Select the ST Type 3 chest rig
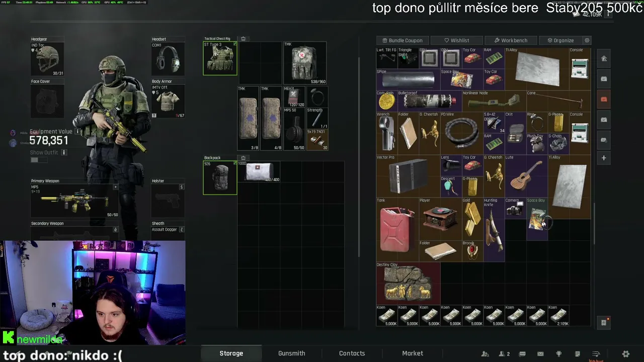Screen dimensions: 644x362 pyautogui.click(x=220, y=58)
